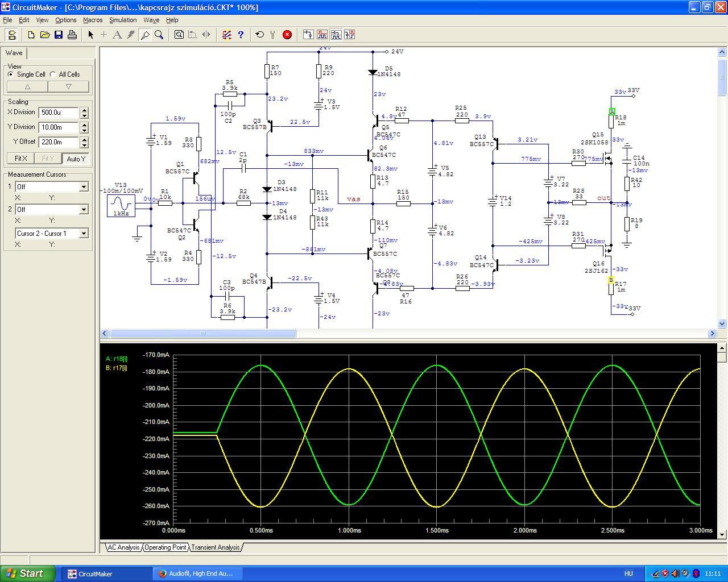Viewport: 728px width, 582px height.
Task: Select the Single Cell view option
Action: [x=11, y=74]
